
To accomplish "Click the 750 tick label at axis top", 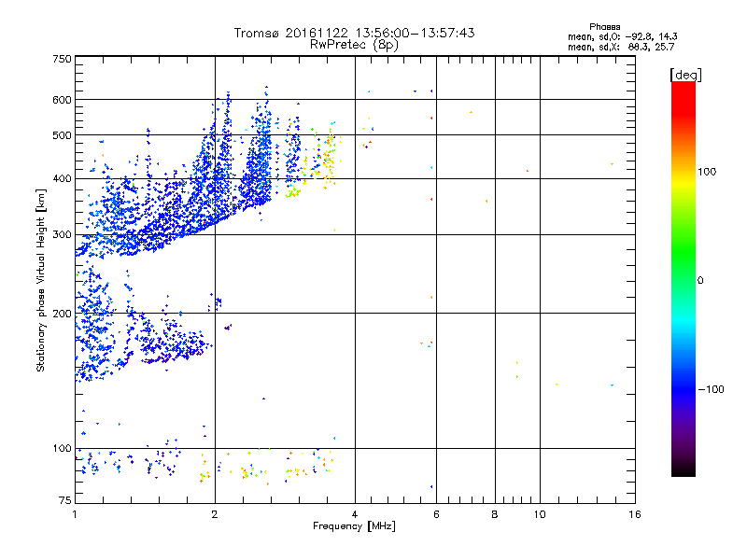I will pos(62,59).
